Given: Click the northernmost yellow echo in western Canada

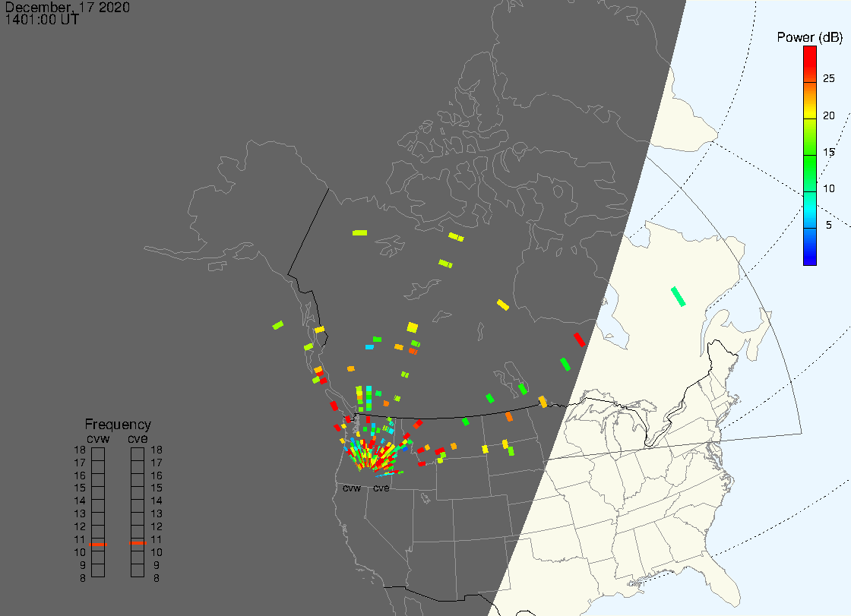Looking at the screenshot, I should (x=359, y=233).
